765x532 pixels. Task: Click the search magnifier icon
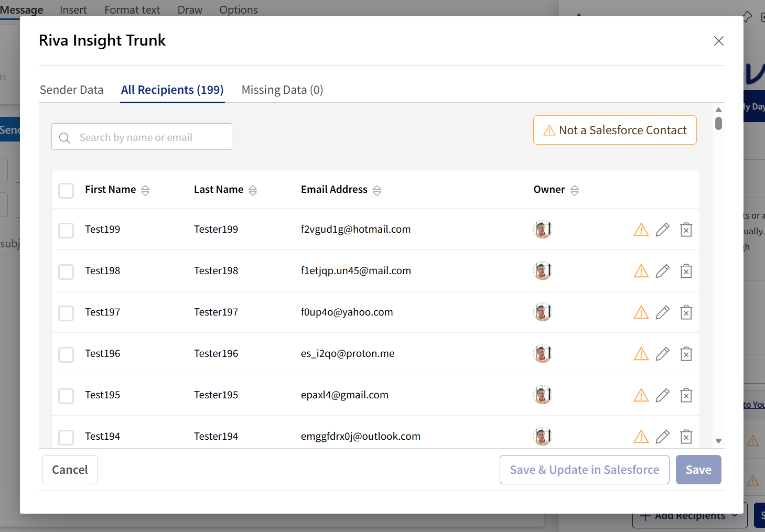point(64,138)
